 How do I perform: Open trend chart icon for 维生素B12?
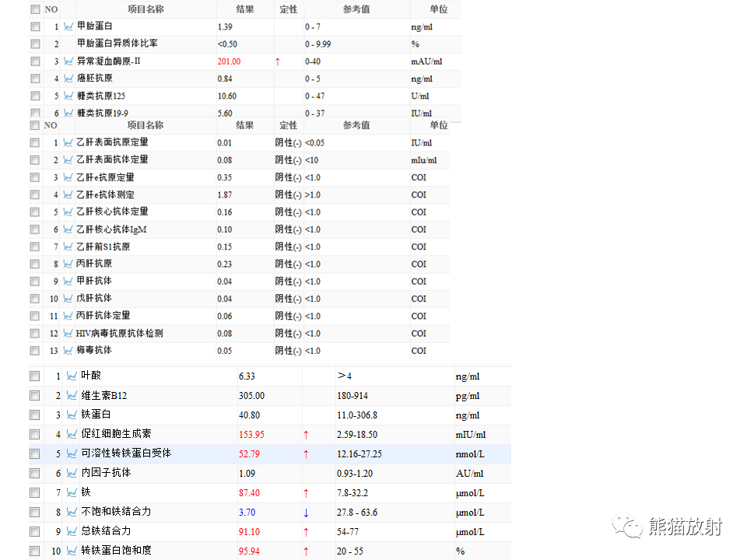click(x=72, y=395)
